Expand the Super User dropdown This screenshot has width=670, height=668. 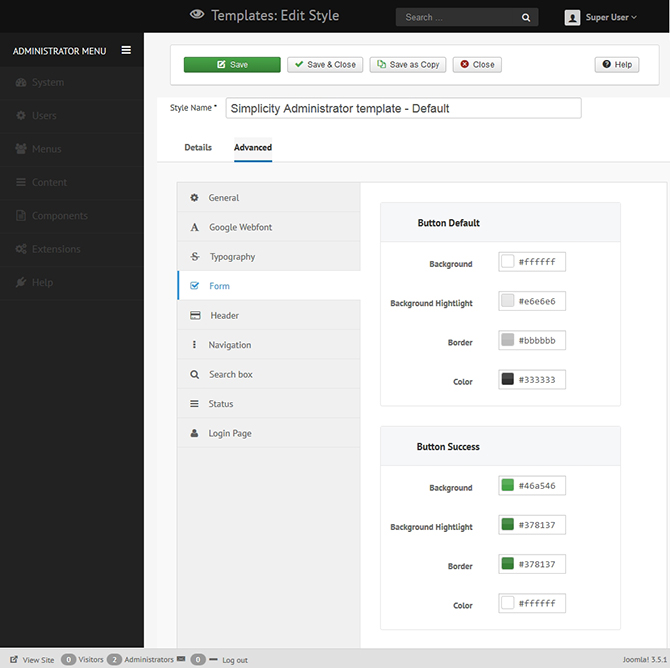click(611, 18)
